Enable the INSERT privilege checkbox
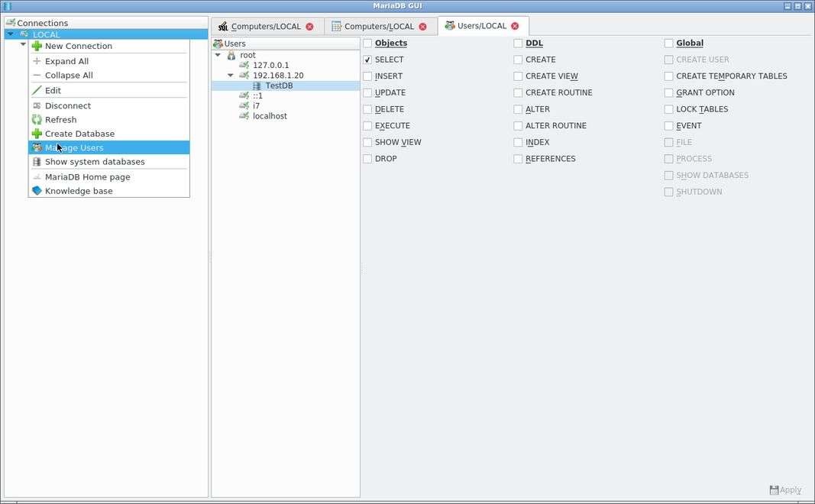This screenshot has width=815, height=504. [x=367, y=76]
